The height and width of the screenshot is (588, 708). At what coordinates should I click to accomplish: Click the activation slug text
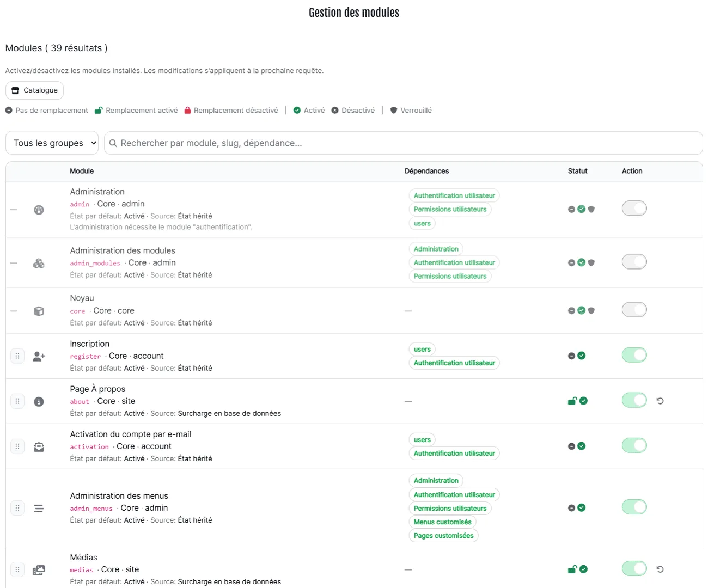89,447
